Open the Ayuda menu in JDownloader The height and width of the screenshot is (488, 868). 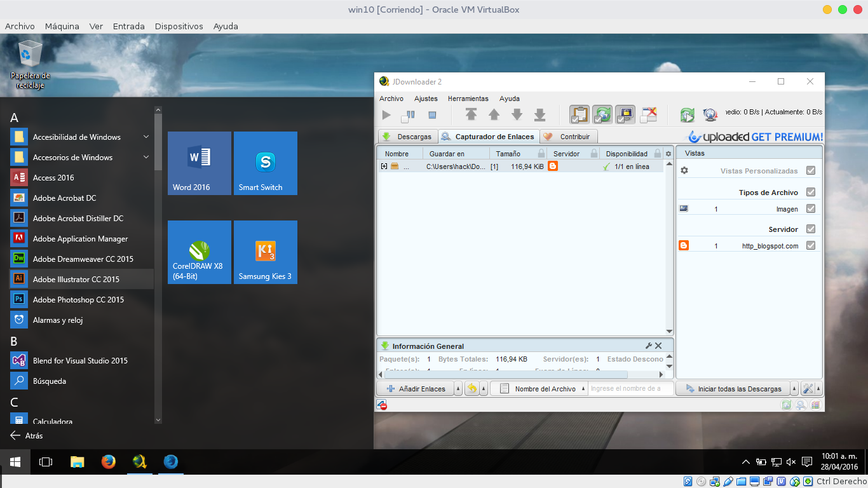point(510,98)
